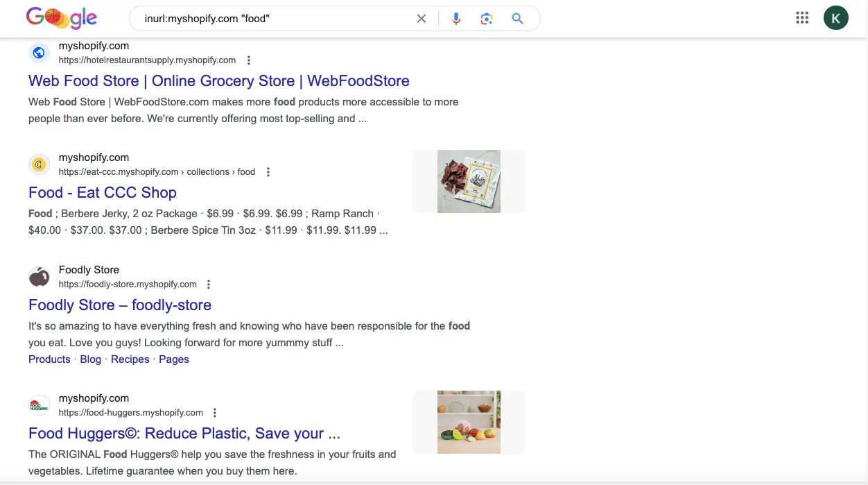The image size is (868, 485).
Task: Click the Google logo
Action: click(61, 18)
